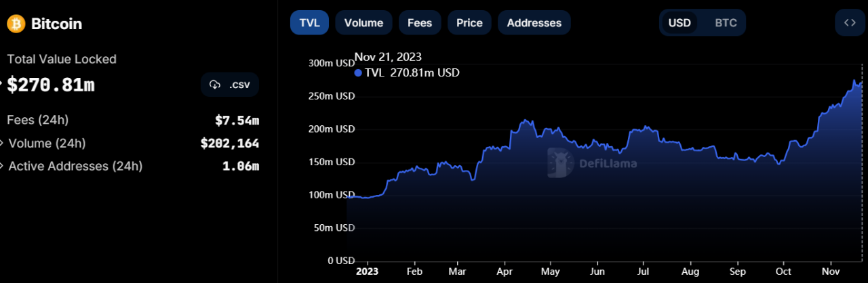Enable the Volume chart metric
The image size is (868, 283).
coord(363,22)
